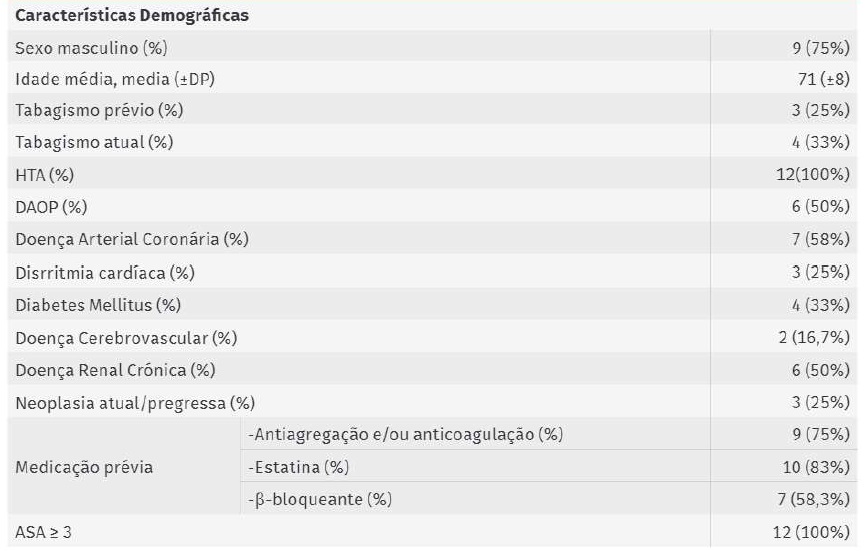Select the 'Medicação prévia' merged cell
The width and height of the screenshot is (866, 551).
pos(85,467)
